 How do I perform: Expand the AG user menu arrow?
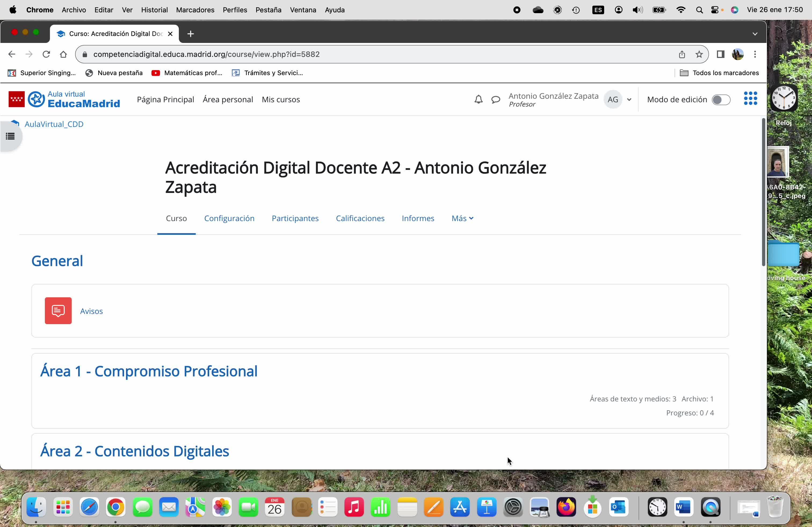629,100
